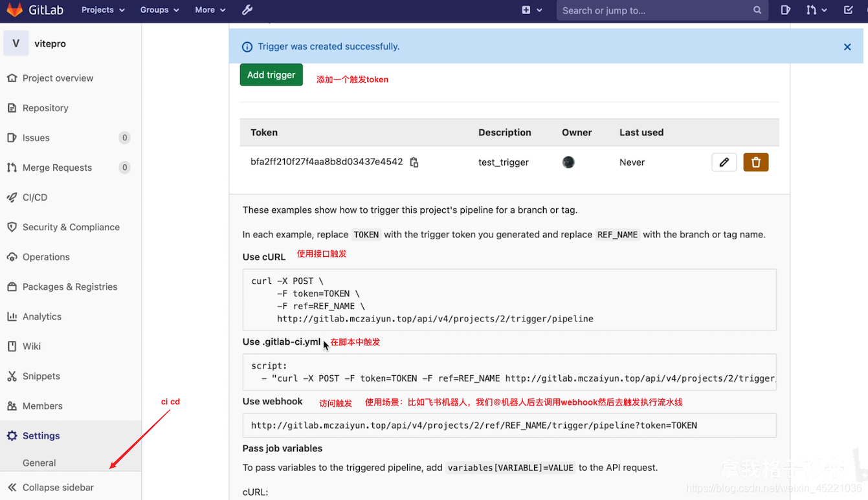Click the Merge Requests sidebar icon

pyautogui.click(x=12, y=167)
